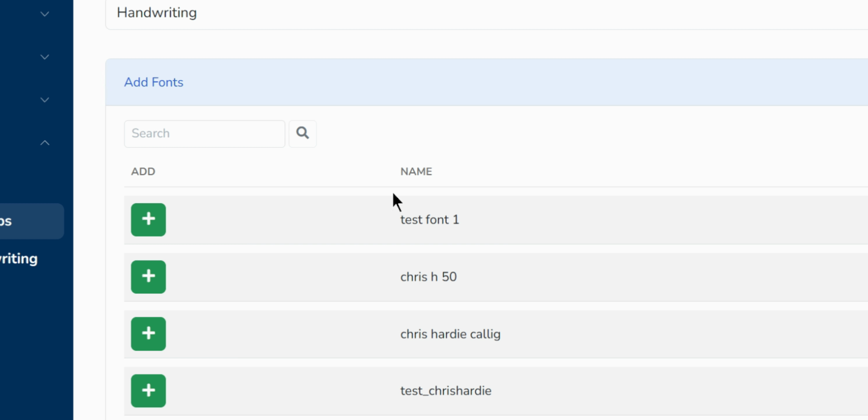Select the 'test_chrishardie' row name

pyautogui.click(x=445, y=391)
